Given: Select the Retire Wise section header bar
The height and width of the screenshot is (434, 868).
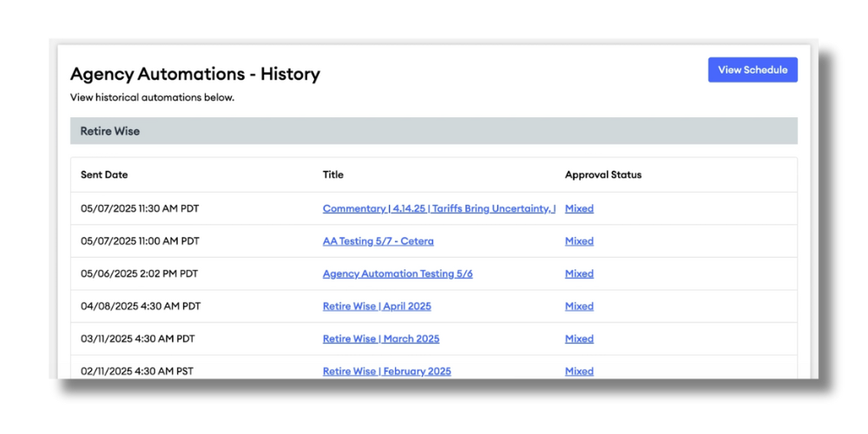Looking at the screenshot, I should click(x=433, y=131).
